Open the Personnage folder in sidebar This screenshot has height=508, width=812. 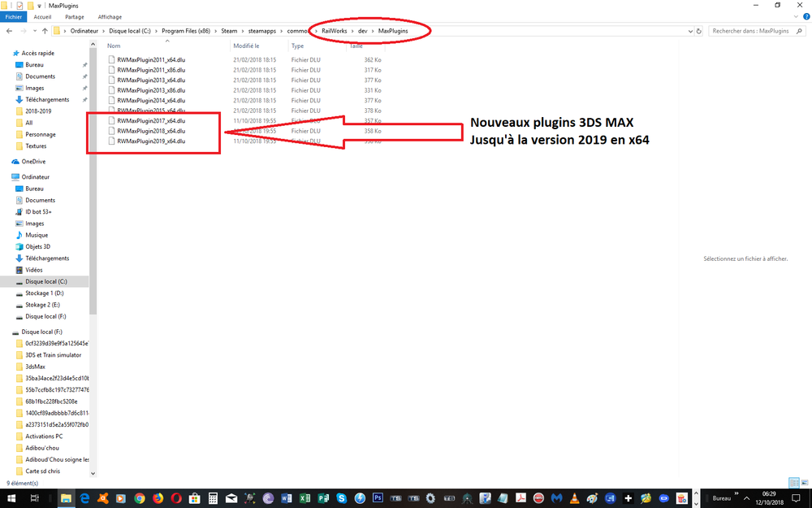click(40, 135)
